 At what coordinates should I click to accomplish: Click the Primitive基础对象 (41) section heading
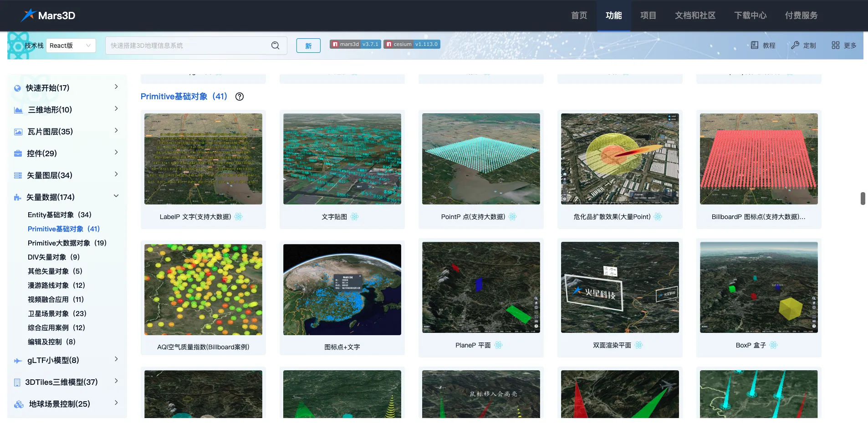click(x=184, y=97)
